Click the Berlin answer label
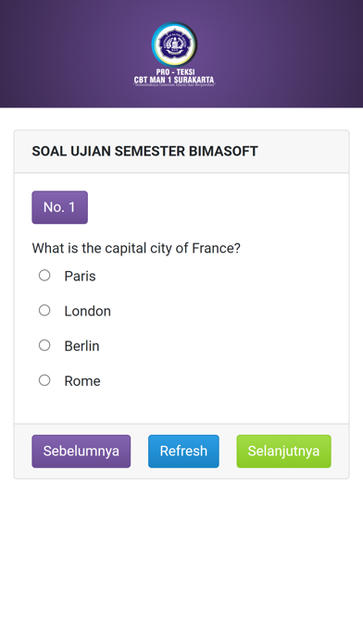Viewport: 363px width, 644px height. pyautogui.click(x=81, y=346)
